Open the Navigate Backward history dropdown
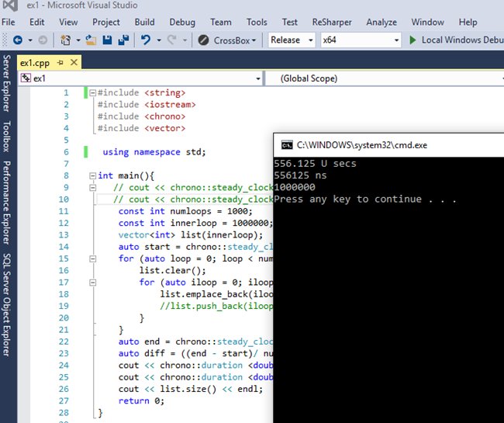Viewport: 504px width, 423px height. (x=30, y=40)
